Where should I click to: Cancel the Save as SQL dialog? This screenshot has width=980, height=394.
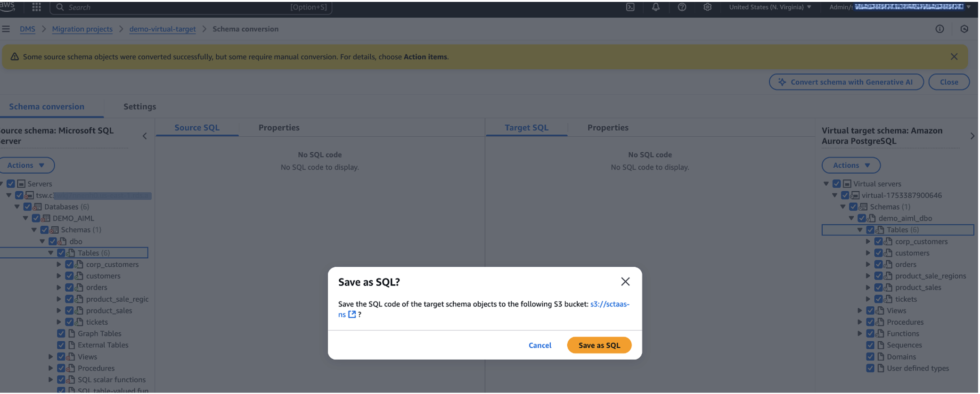click(x=540, y=345)
